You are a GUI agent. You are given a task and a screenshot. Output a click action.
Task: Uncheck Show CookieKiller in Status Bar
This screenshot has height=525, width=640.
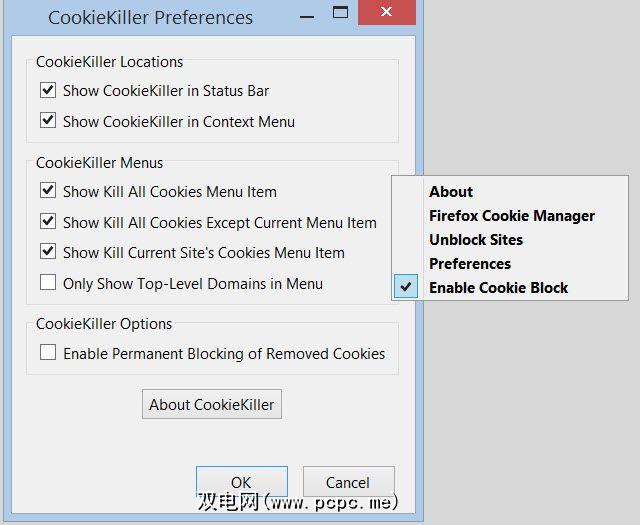coord(48,91)
